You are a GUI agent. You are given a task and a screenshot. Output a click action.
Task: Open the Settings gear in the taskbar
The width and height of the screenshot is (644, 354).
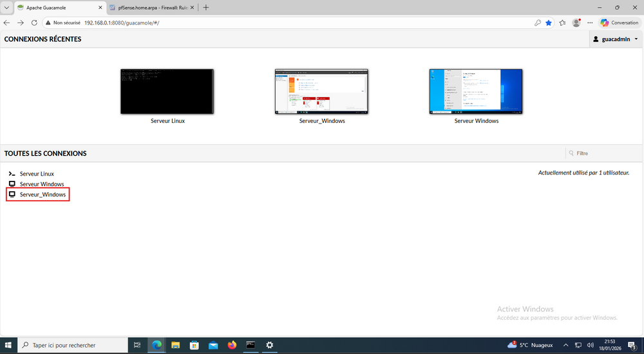click(x=270, y=345)
